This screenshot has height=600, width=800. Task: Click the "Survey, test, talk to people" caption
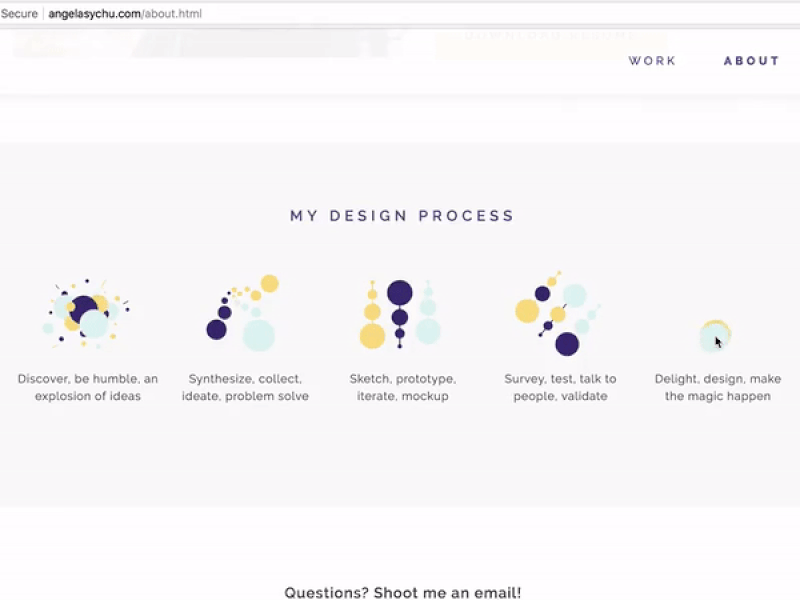pyautogui.click(x=560, y=388)
